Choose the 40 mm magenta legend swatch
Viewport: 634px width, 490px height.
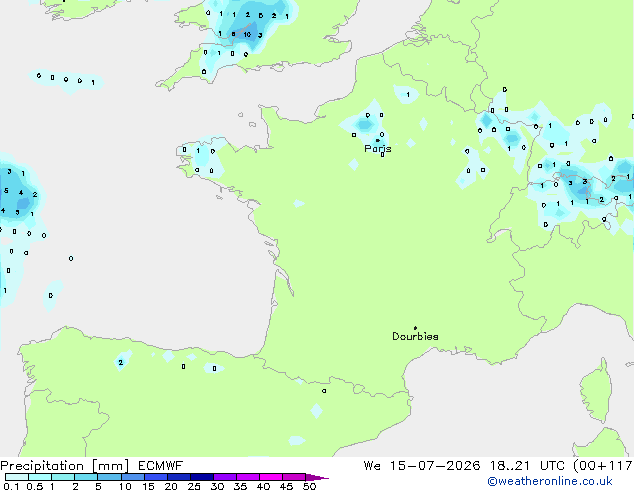click(271, 477)
